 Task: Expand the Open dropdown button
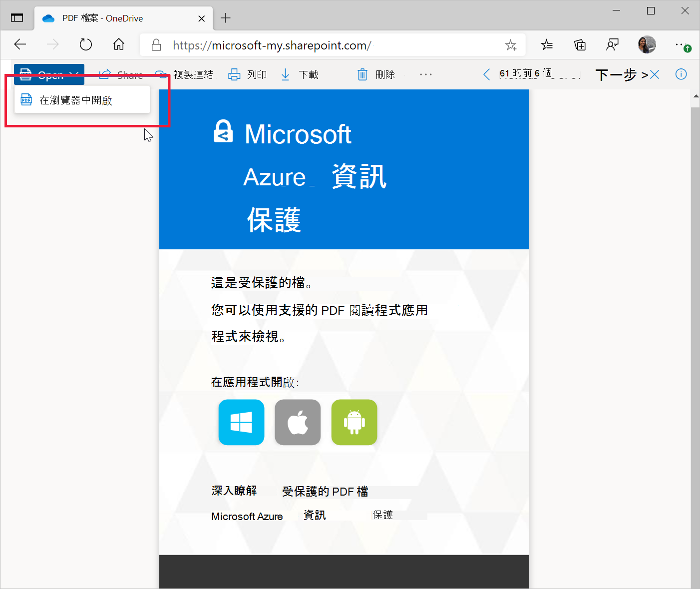(49, 74)
